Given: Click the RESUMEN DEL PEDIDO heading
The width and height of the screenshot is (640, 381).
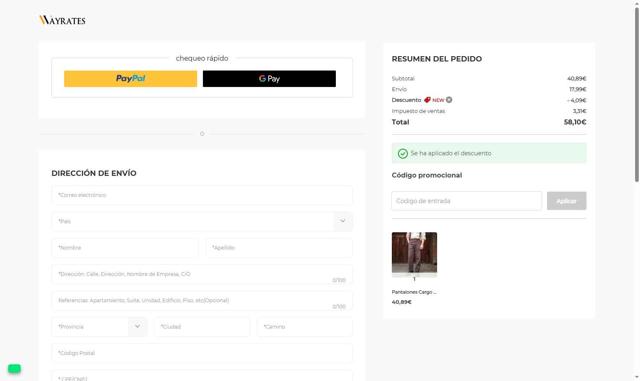Looking at the screenshot, I should click(x=437, y=59).
